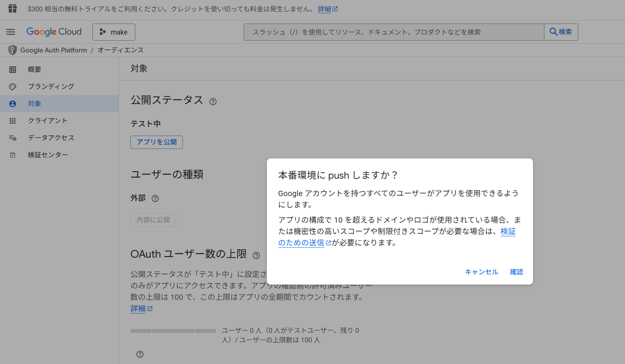Image resolution: width=625 pixels, height=364 pixels.
Task: Go to 概要 in sidebar
Action: (x=59, y=70)
